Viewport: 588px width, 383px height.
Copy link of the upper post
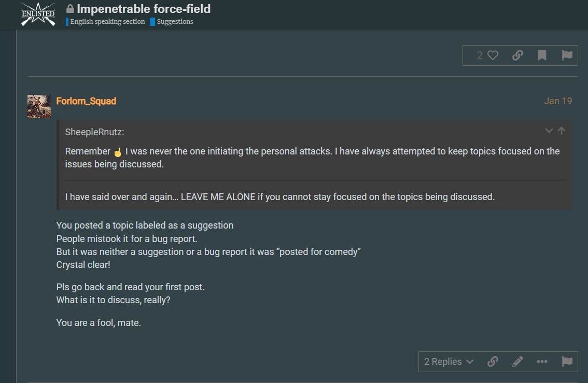(x=517, y=55)
